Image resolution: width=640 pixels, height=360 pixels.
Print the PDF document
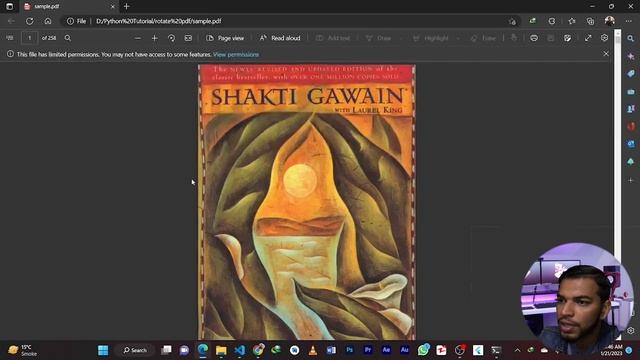[534, 38]
